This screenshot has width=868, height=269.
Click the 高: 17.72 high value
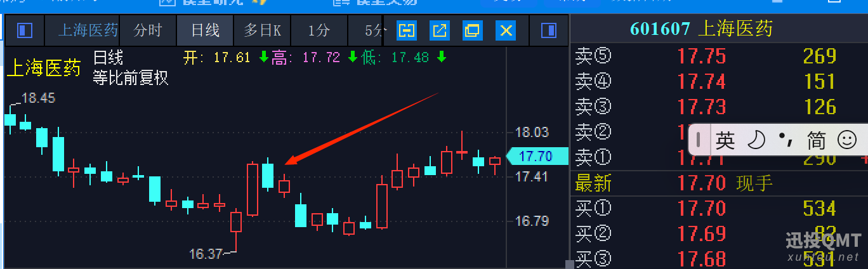[306, 58]
